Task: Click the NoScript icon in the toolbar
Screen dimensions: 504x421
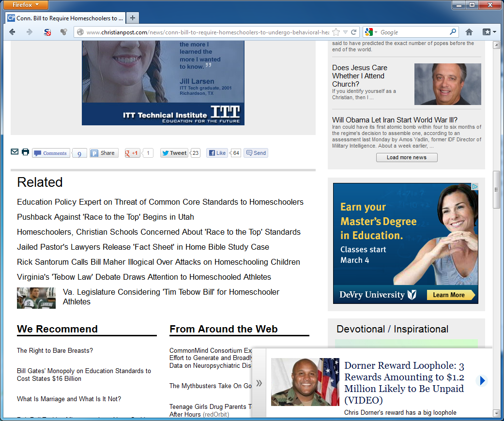Action: coord(47,32)
